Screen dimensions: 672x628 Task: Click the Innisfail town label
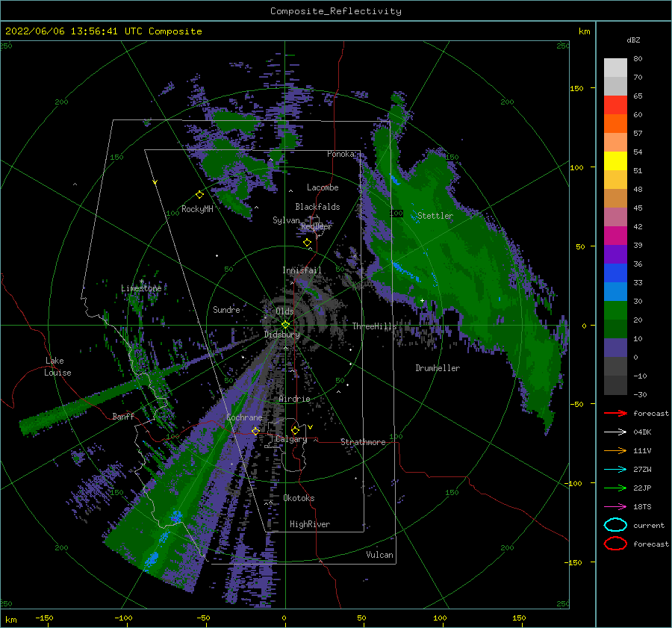tap(302, 270)
